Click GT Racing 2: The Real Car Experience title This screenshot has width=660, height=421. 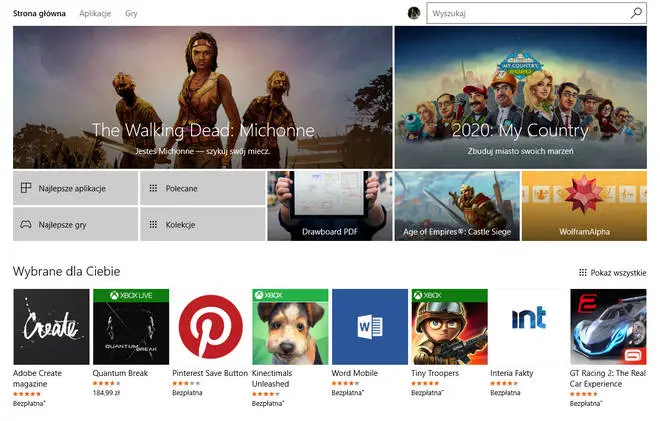(x=607, y=378)
